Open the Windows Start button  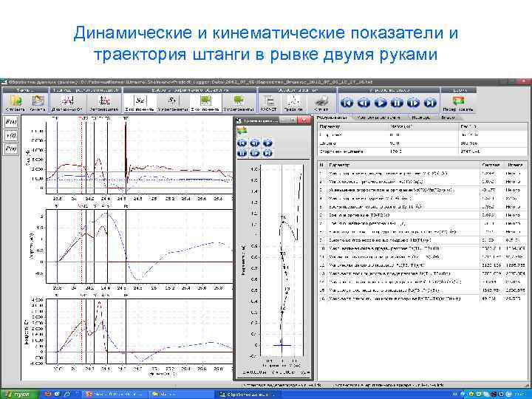tap(18, 395)
